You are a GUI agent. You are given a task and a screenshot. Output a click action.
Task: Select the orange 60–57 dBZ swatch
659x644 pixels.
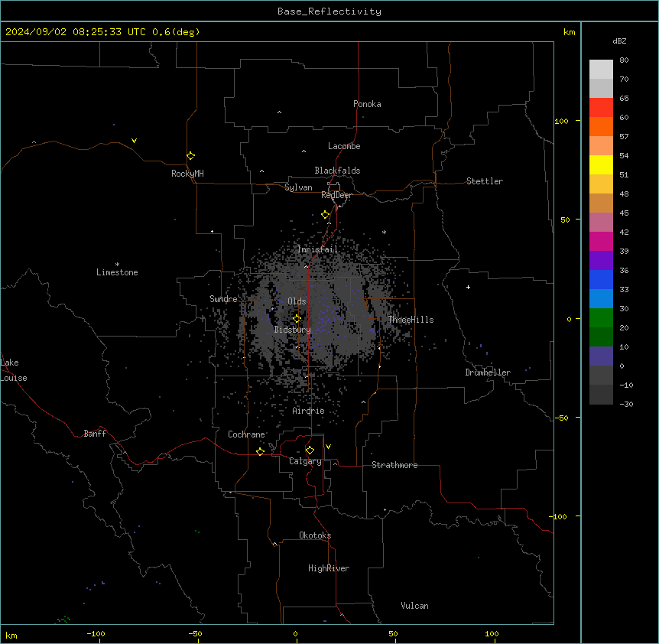pos(601,126)
